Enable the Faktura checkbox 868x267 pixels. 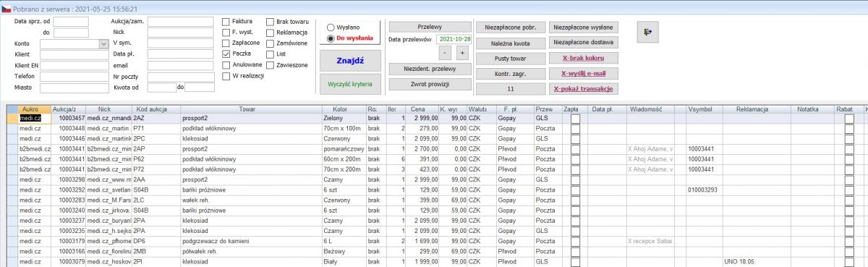(x=226, y=22)
